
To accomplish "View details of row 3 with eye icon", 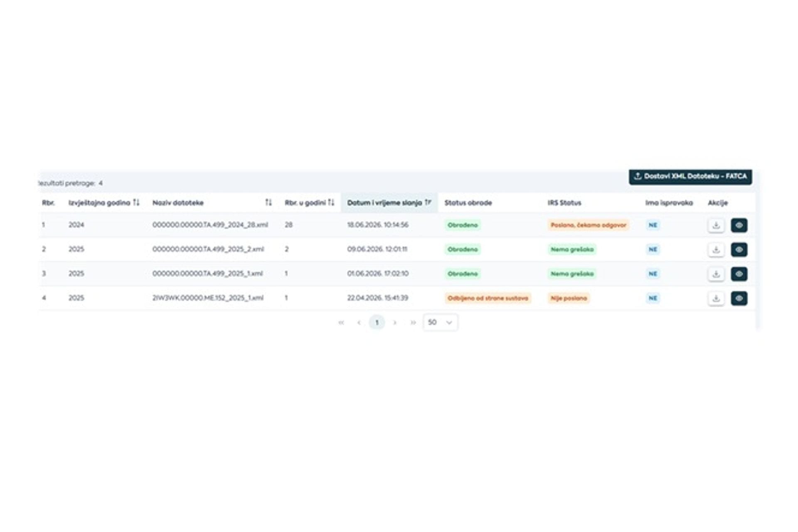I will pos(739,274).
